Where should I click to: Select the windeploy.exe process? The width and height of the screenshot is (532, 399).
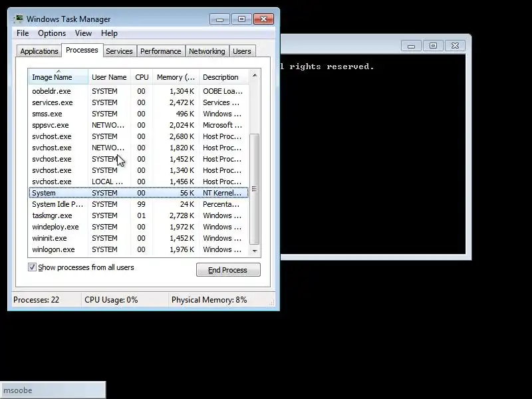pos(138,227)
